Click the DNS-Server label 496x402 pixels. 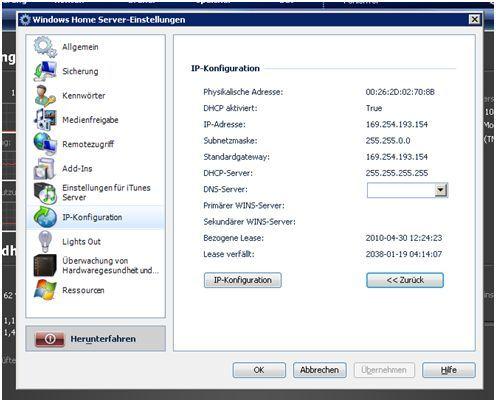coord(225,189)
